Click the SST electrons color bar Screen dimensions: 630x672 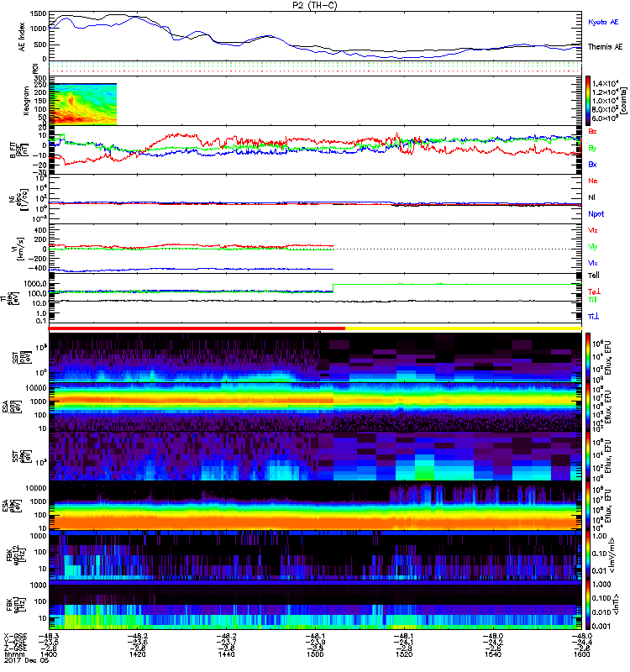pyautogui.click(x=588, y=456)
